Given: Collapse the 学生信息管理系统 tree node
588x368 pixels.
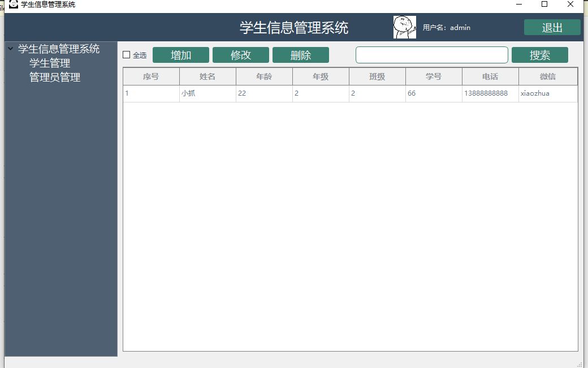Looking at the screenshot, I should tap(9, 49).
